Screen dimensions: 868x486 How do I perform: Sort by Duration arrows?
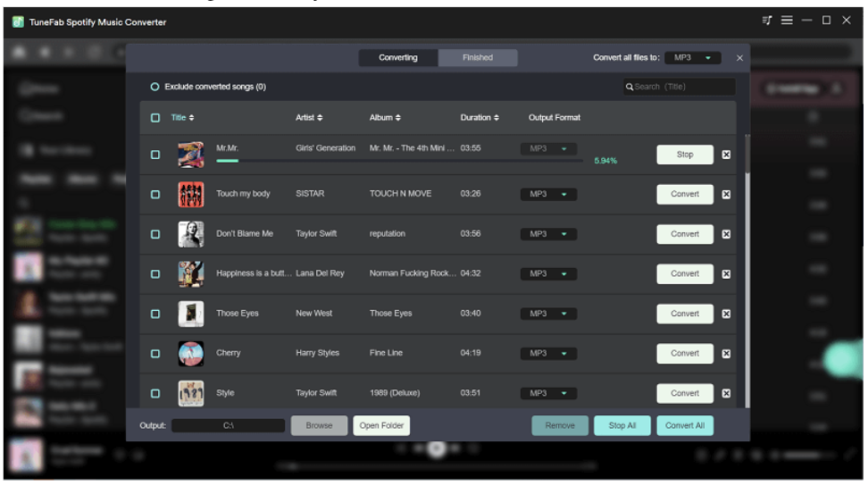pyautogui.click(x=496, y=117)
